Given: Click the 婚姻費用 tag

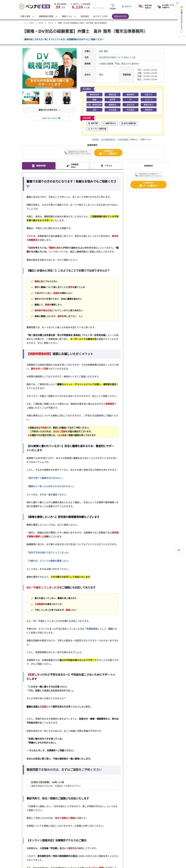Looking at the screenshot, I should (x=148, y=110).
